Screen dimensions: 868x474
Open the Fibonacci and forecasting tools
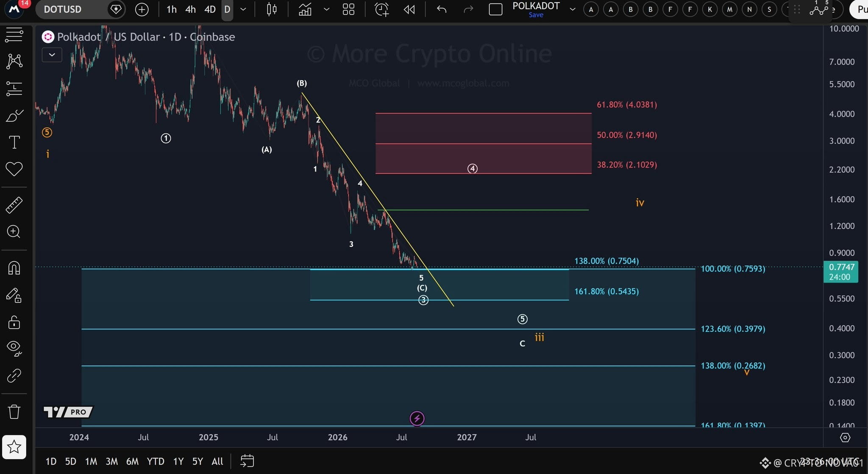click(14, 89)
